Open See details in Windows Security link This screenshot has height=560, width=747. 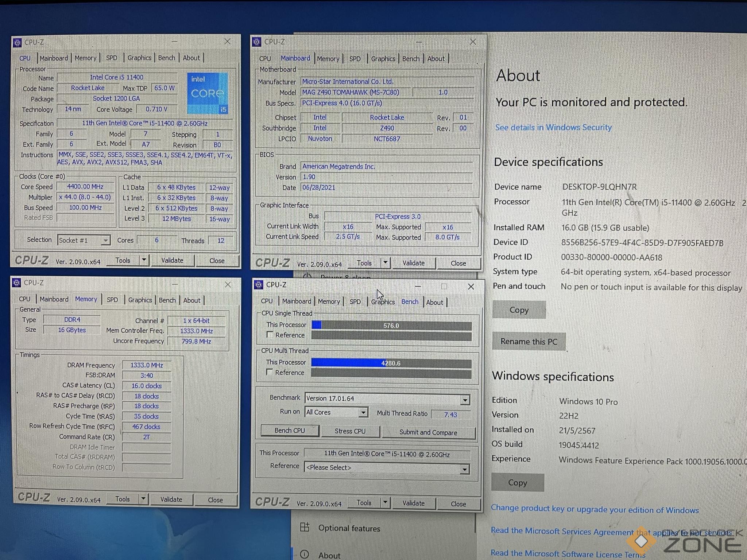[x=553, y=127]
